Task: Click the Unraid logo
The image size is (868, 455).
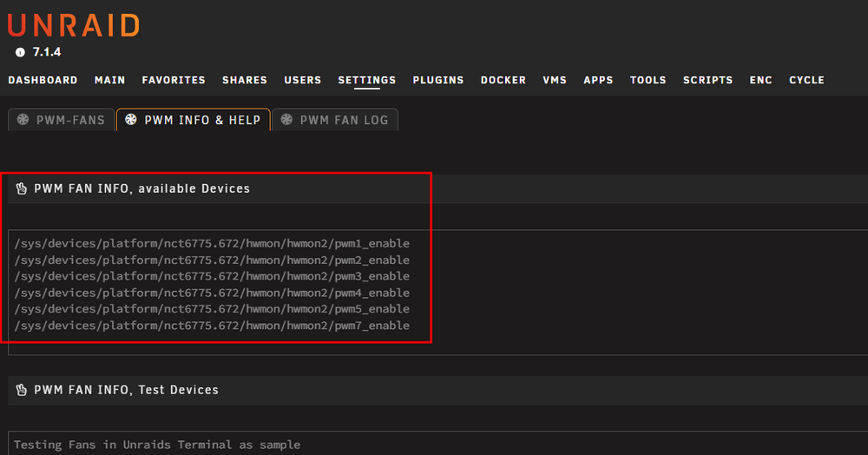Action: (x=74, y=25)
